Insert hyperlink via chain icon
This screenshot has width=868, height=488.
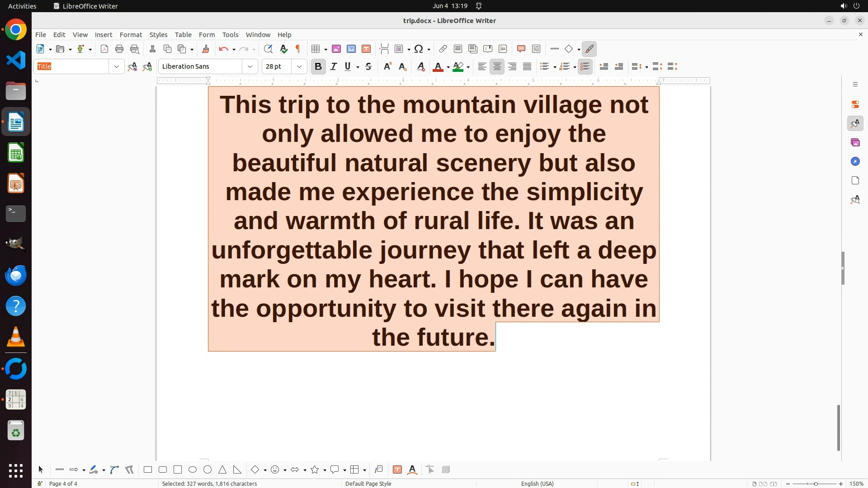tap(443, 49)
